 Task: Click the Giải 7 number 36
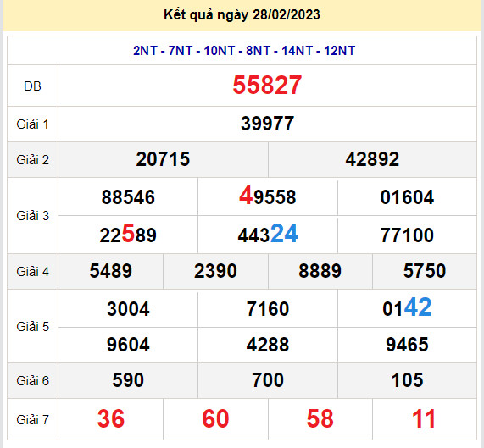point(110,418)
